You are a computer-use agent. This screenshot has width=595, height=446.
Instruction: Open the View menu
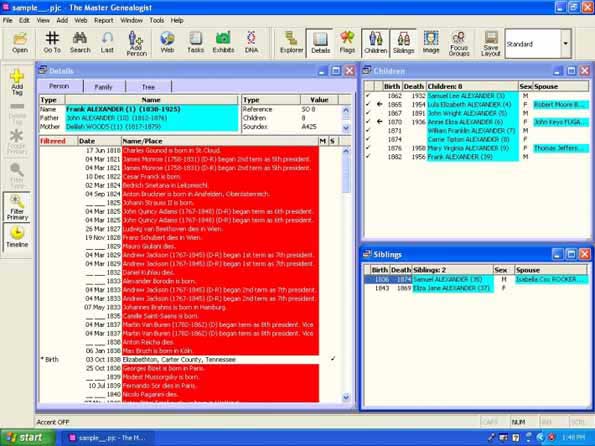pyautogui.click(x=43, y=20)
